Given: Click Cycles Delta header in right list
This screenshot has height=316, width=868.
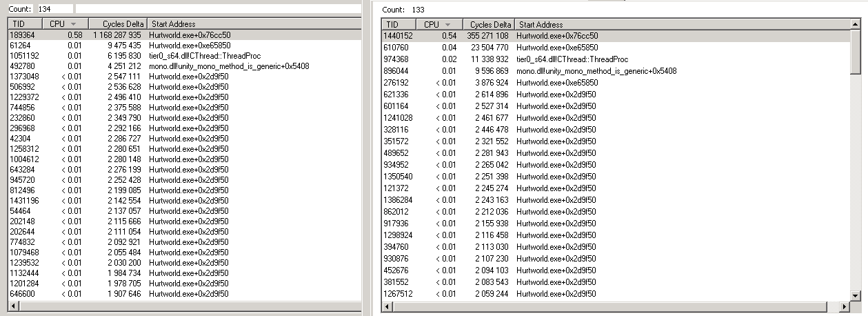Looking at the screenshot, I should 489,24.
